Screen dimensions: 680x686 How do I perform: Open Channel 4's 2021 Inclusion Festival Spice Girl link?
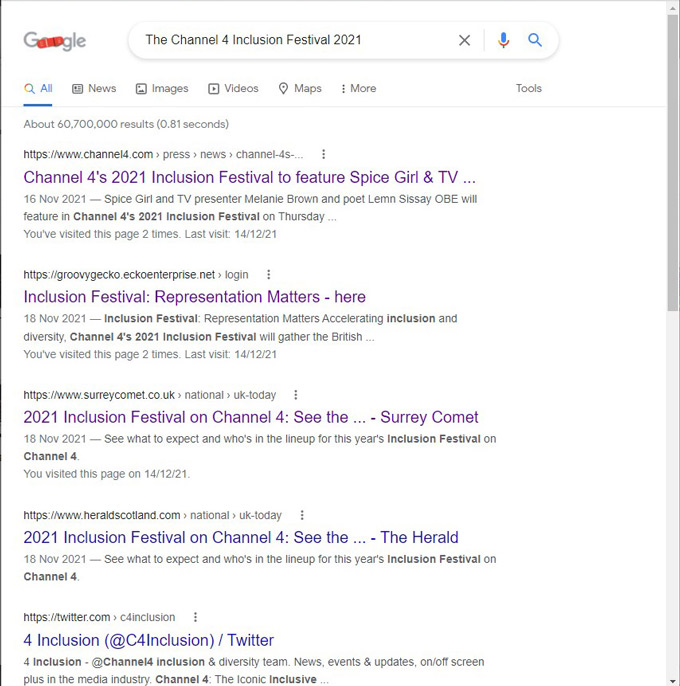[x=249, y=177]
